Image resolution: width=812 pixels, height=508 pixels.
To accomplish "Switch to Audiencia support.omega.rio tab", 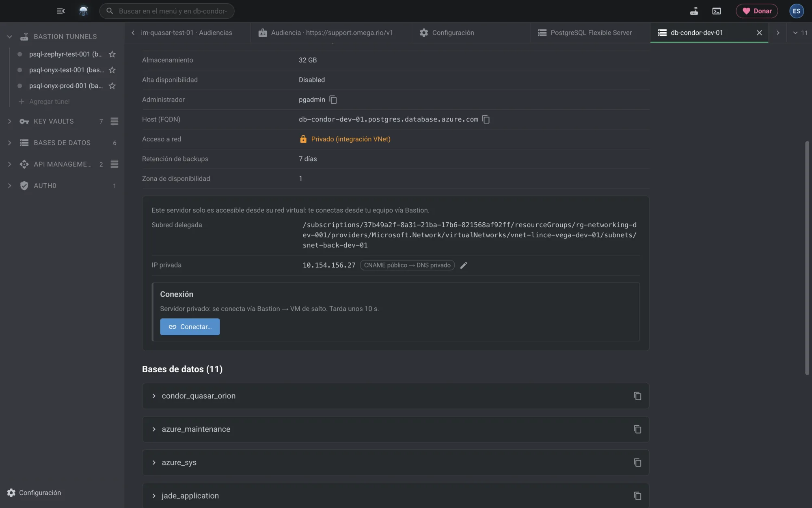I will click(331, 33).
